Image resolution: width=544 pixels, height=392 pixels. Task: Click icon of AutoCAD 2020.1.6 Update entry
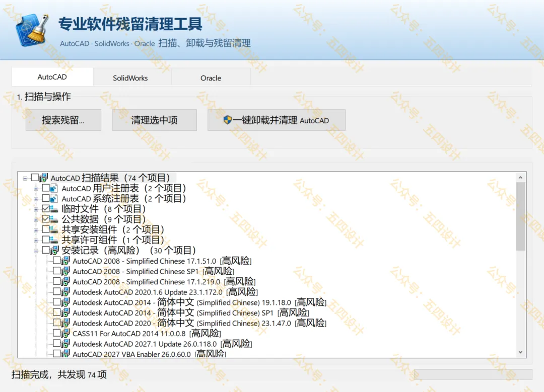(x=65, y=292)
